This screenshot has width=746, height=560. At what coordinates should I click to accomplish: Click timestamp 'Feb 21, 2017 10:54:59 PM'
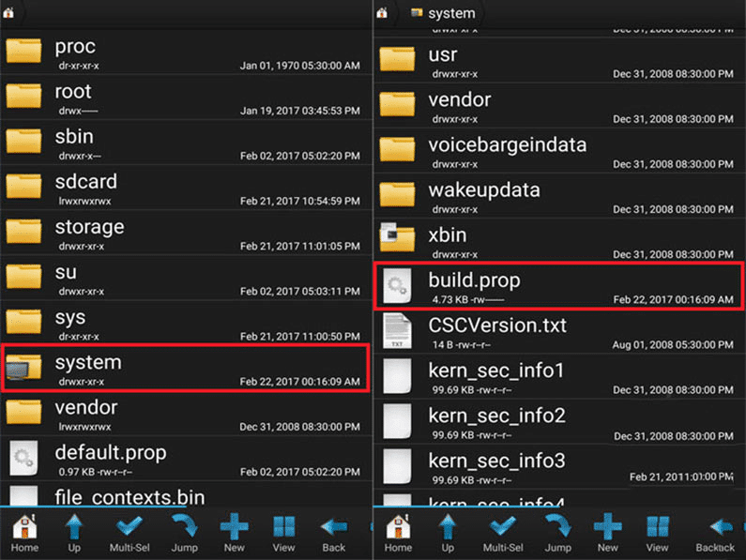pos(299,202)
